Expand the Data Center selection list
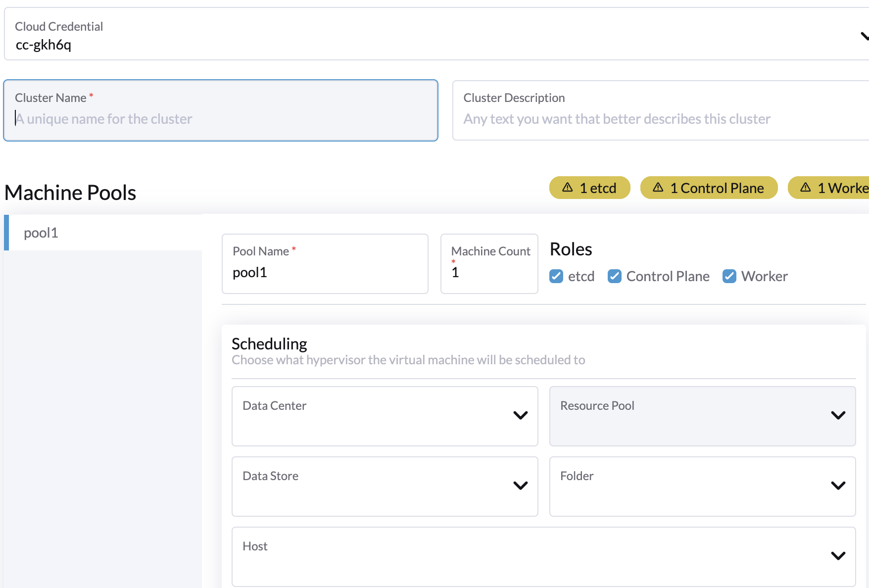Screen dimensions: 869x588 click(x=384, y=416)
